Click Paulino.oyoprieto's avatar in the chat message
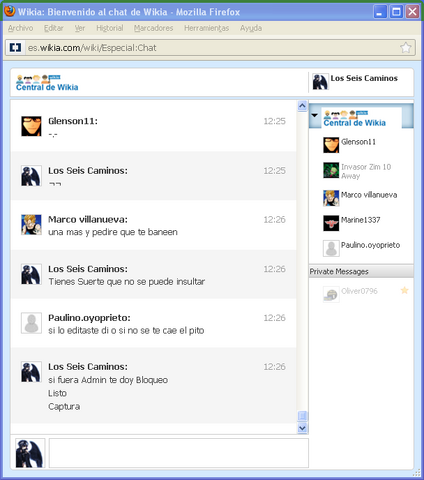 click(x=31, y=323)
